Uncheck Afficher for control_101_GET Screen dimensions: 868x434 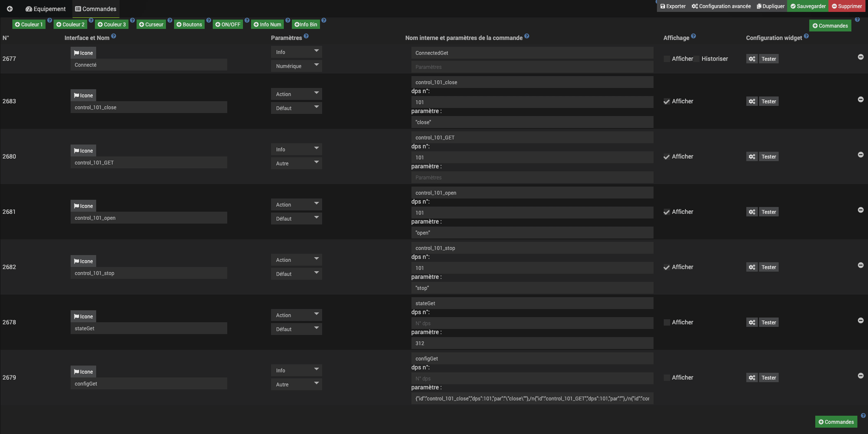[x=667, y=157]
